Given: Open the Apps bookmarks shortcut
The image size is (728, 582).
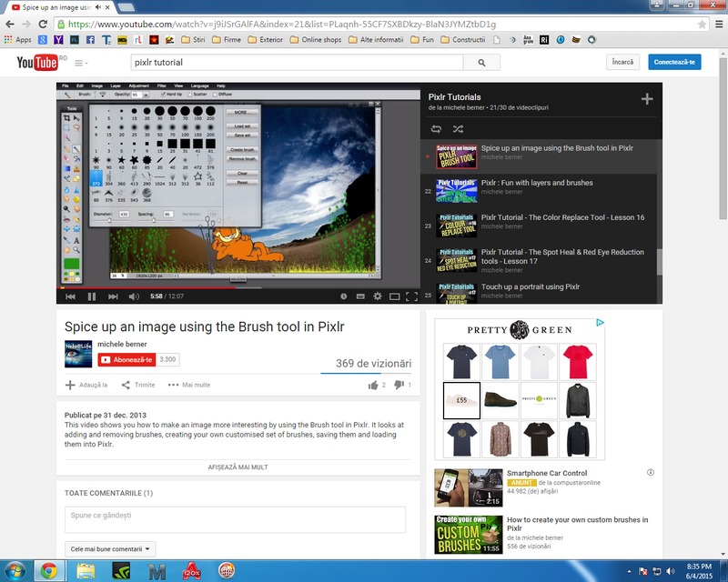Looking at the screenshot, I should coord(17,40).
